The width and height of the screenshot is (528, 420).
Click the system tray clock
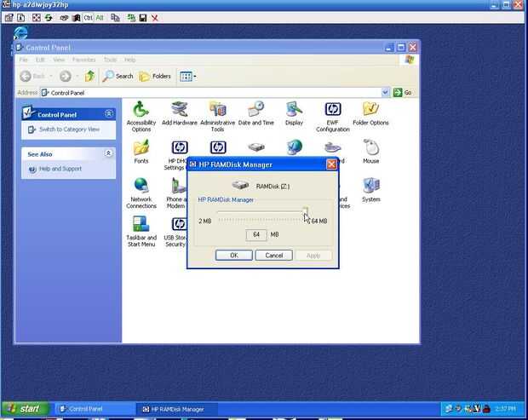pyautogui.click(x=506, y=409)
